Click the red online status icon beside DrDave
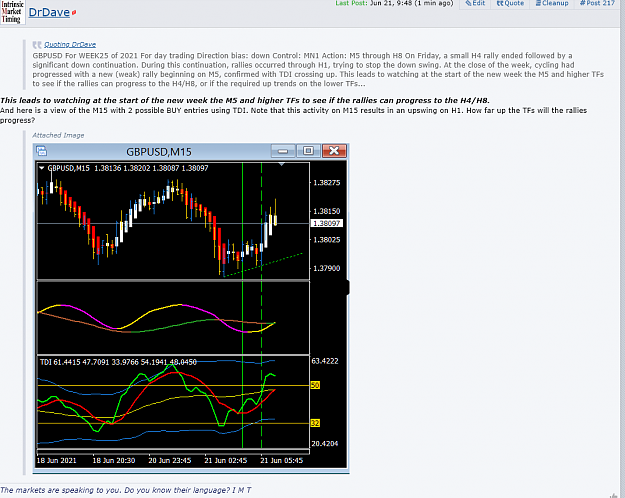This screenshot has height=498, width=625. 74,13
